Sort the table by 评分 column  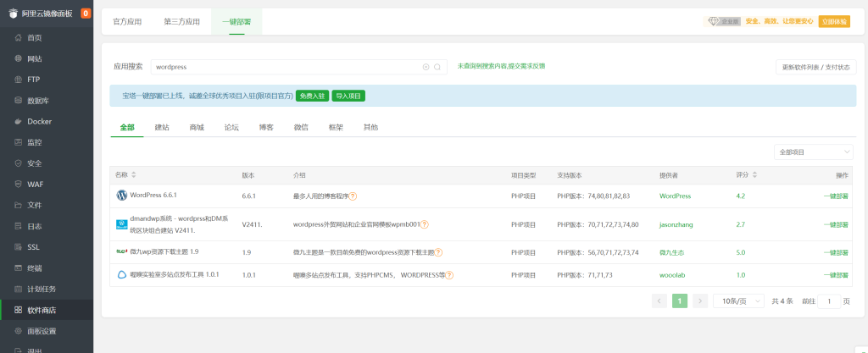click(x=754, y=174)
